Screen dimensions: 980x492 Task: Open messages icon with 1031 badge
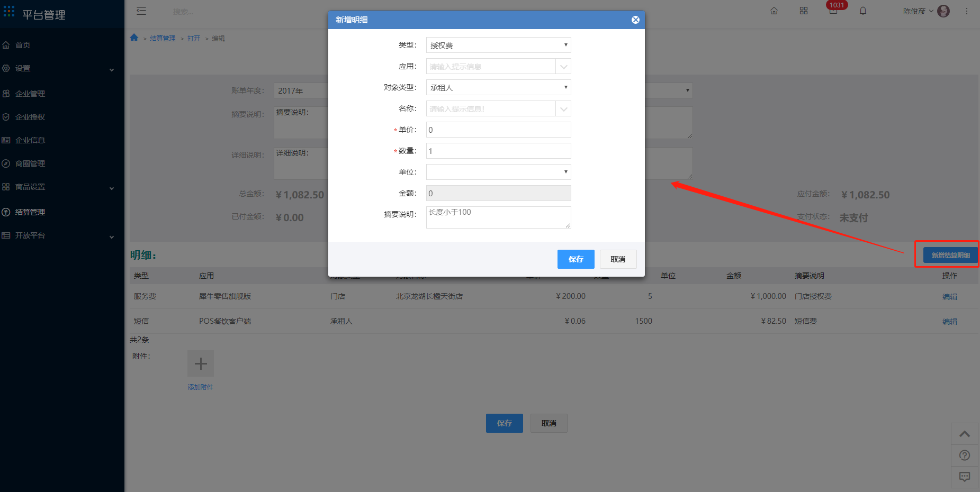click(833, 11)
